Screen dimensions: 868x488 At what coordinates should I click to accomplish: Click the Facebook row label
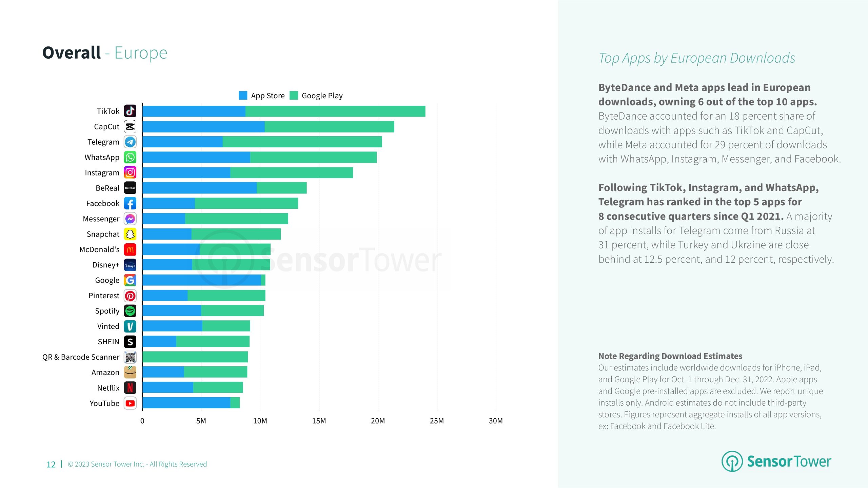tap(103, 203)
